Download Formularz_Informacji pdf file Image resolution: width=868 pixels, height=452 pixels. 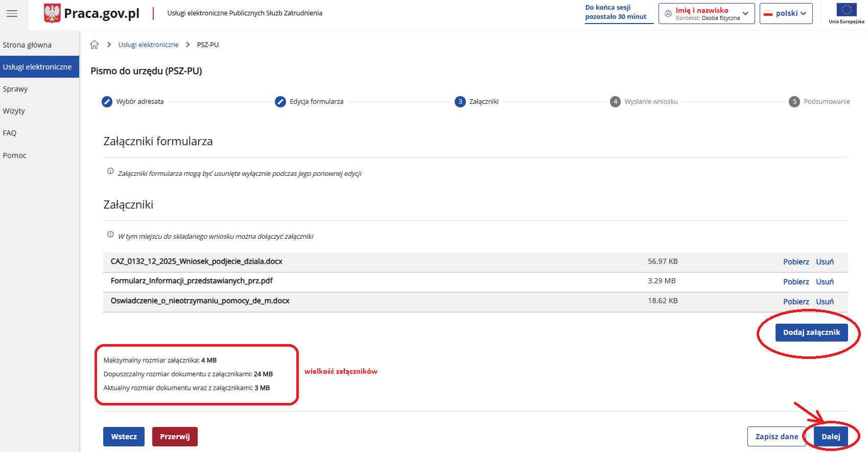coord(796,282)
